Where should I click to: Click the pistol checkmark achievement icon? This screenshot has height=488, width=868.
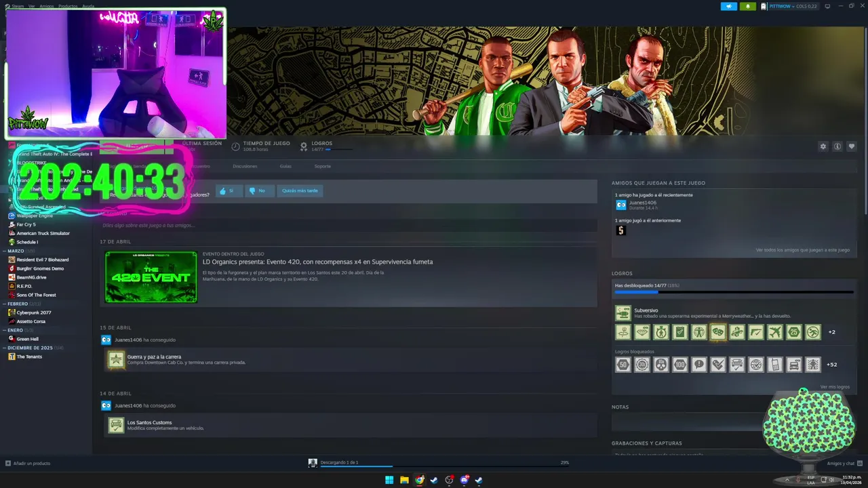click(x=755, y=332)
